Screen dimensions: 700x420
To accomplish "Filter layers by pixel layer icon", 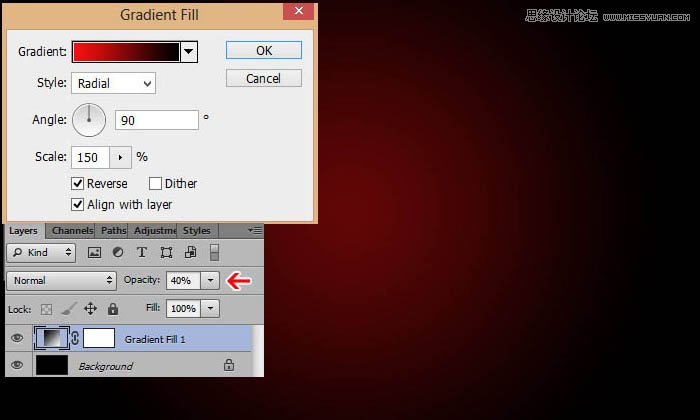I will (x=94, y=253).
